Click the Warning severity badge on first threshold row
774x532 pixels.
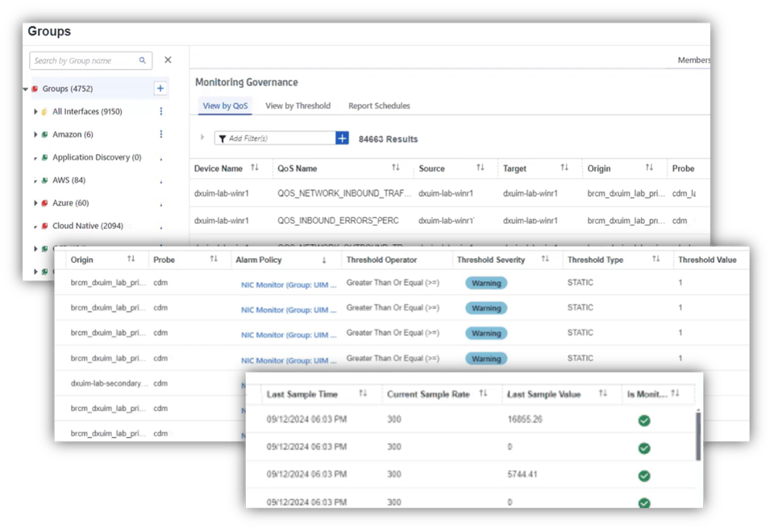click(x=485, y=283)
